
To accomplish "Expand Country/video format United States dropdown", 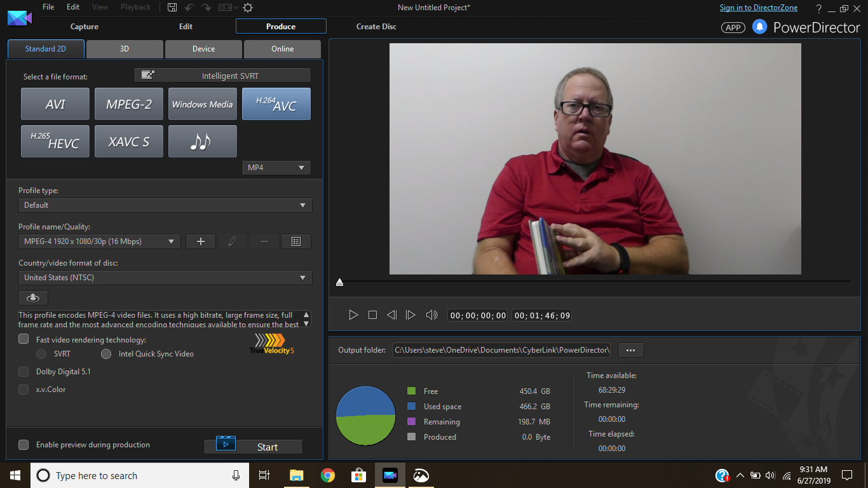I will coord(165,278).
